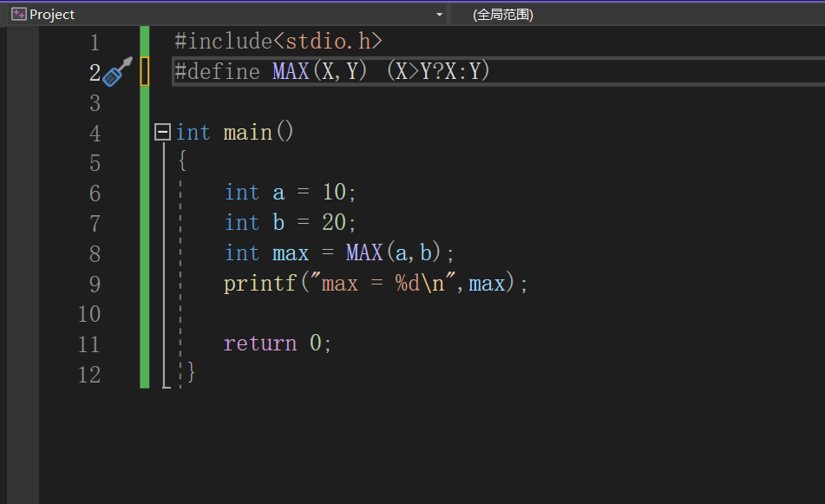Screen dimensions: 825x504
Task: Click line number 12 in the margin
Action: [x=88, y=375]
